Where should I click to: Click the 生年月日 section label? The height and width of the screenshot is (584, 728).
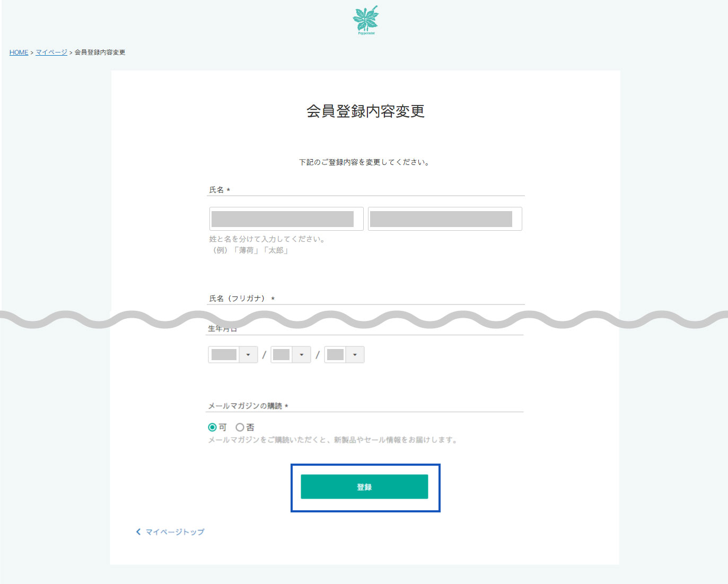coord(223,328)
